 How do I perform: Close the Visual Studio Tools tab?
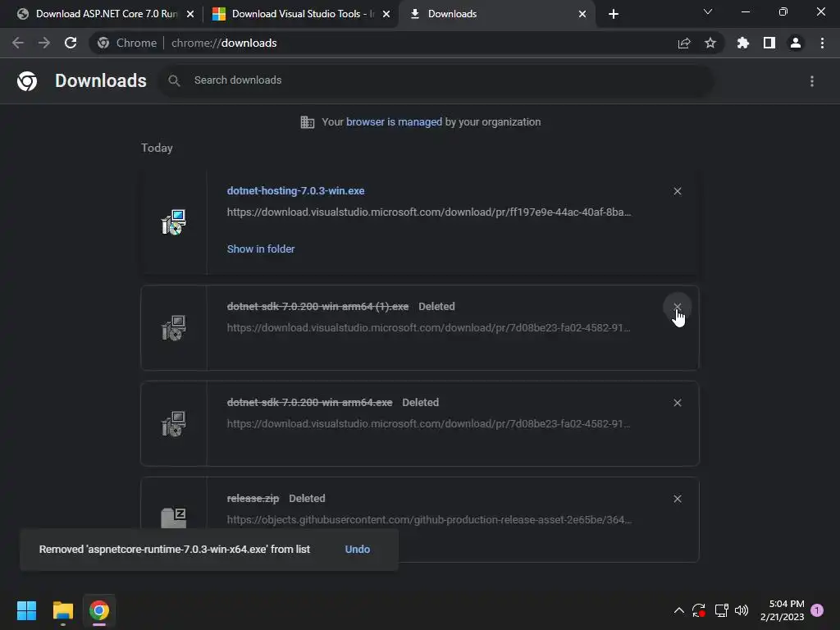[x=386, y=14]
